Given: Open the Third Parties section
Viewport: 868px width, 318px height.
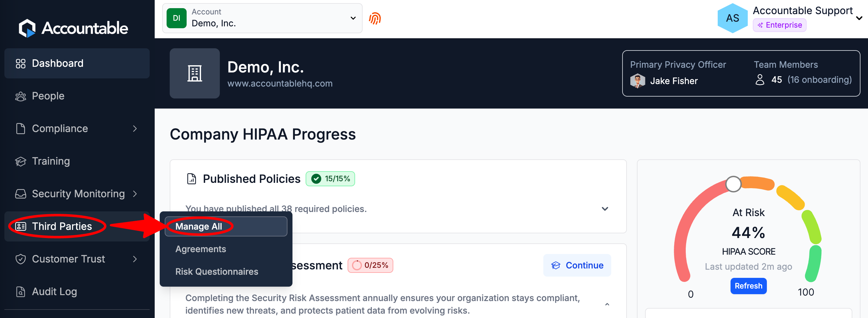Looking at the screenshot, I should pyautogui.click(x=77, y=226).
